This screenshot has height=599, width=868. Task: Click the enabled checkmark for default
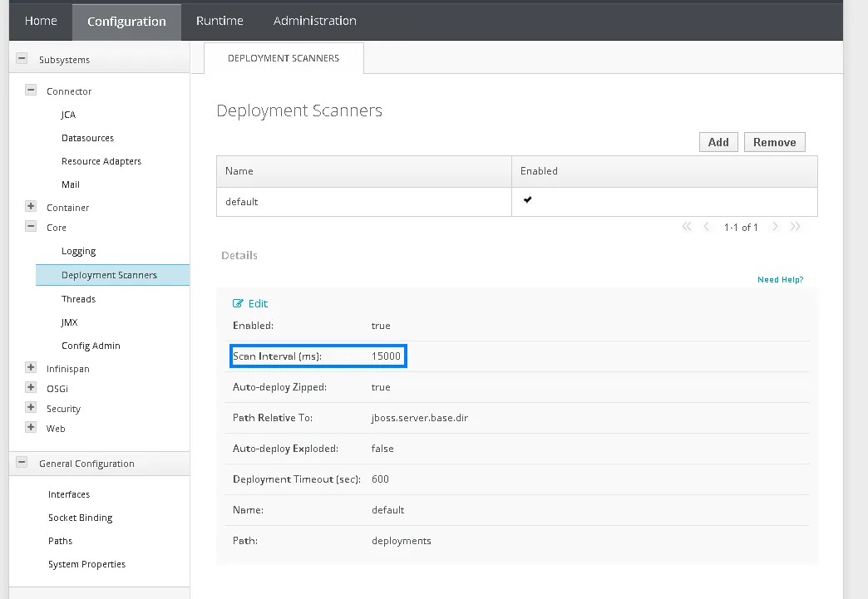coord(528,199)
